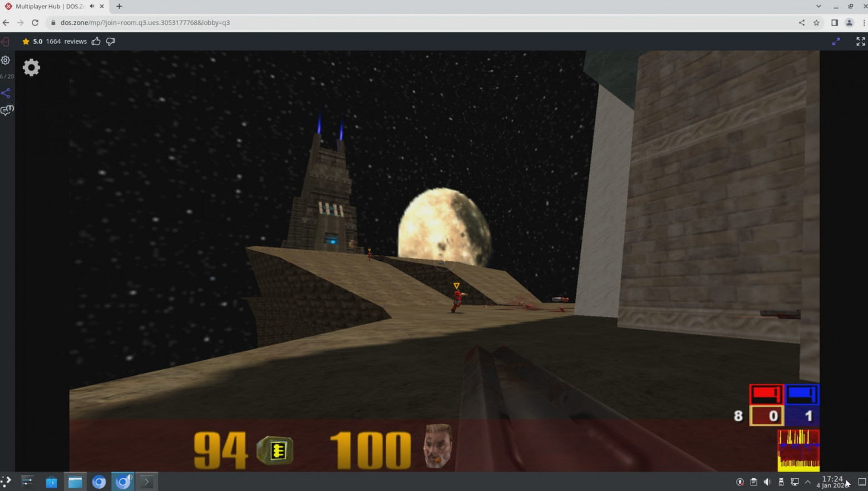Click the player face portrait in HUD
The image size is (868, 491).
point(438,446)
